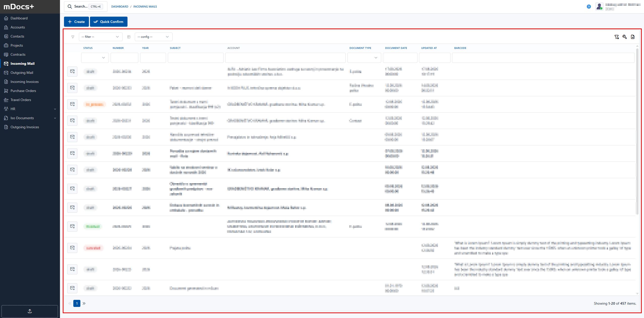644x318 pixels.
Task: Click the user avatar in the header
Action: pos(599,7)
